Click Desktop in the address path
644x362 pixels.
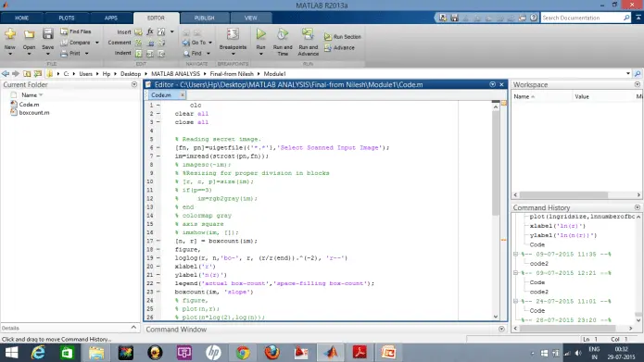coord(131,74)
